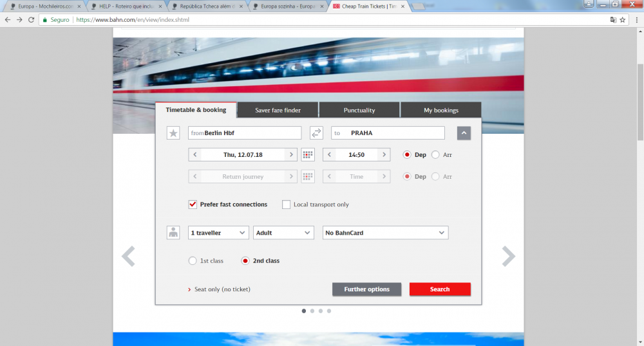Screen dimensions: 644x346
Task: Go to next carousel slide arrow
Action: pos(509,256)
